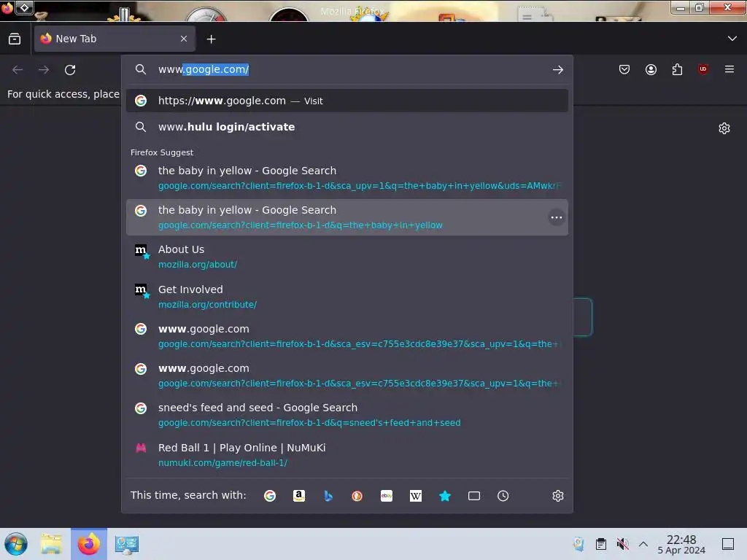Choose the www.hulu login/activate search suggestion
This screenshot has width=747, height=560.
(347, 127)
